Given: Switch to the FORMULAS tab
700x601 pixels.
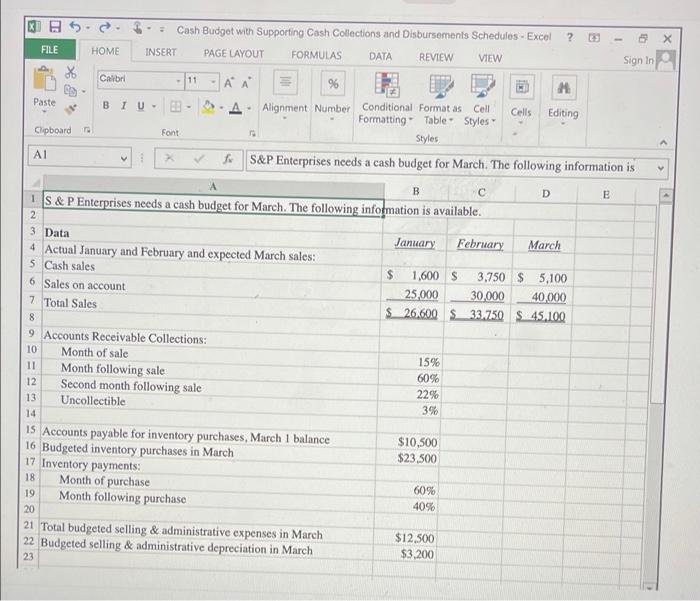Looking at the screenshot, I should click(317, 55).
